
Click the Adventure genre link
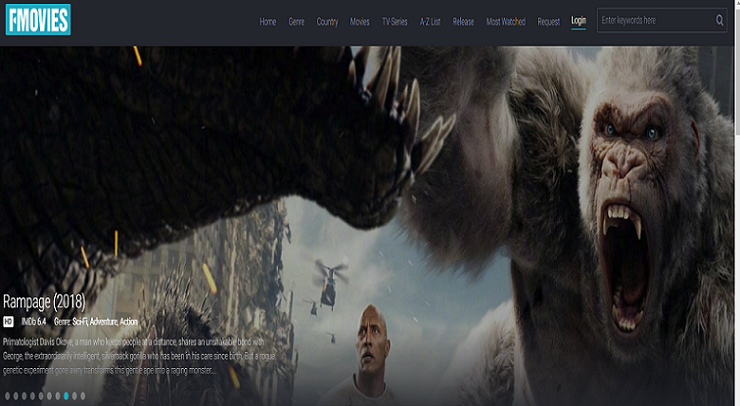[x=103, y=321]
